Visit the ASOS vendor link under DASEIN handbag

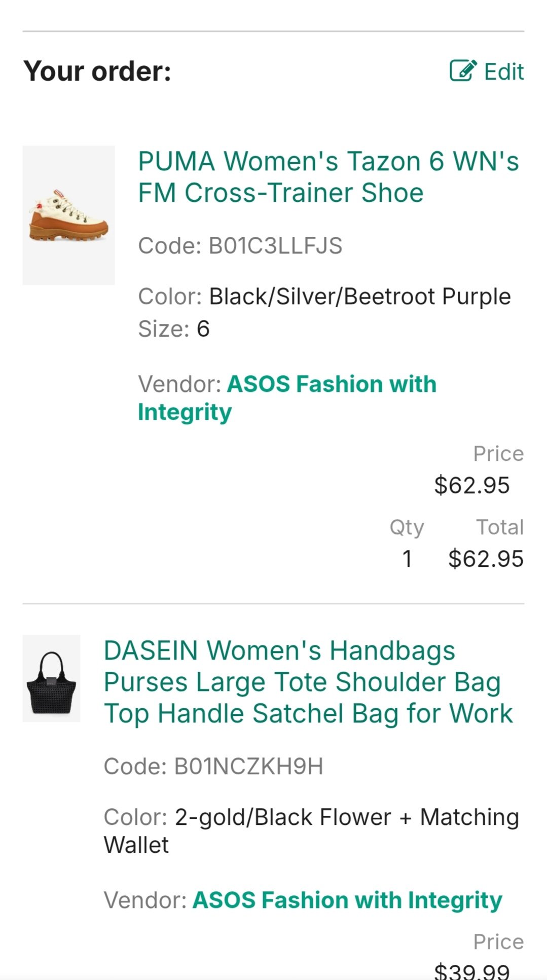[347, 900]
